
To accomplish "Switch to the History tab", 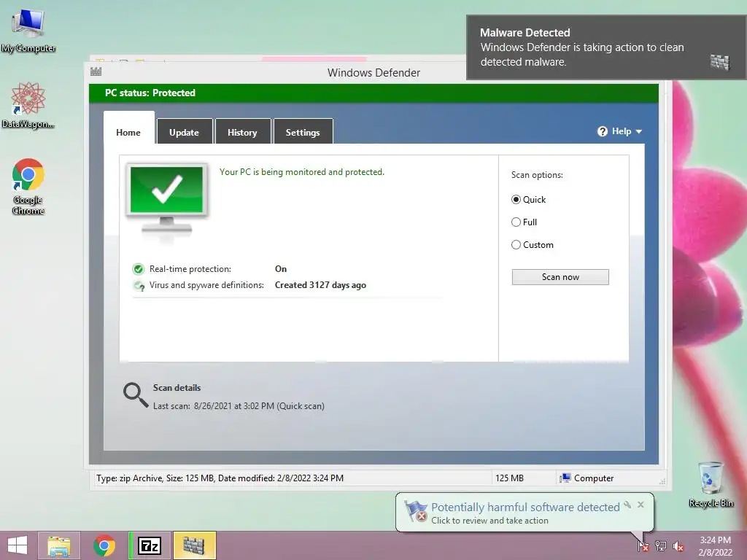I will coord(242,133).
